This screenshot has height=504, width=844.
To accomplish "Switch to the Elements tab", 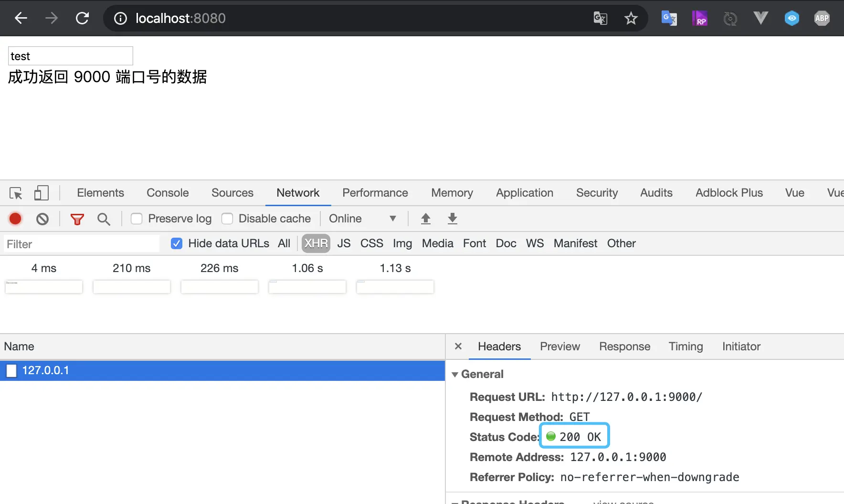I will point(100,193).
